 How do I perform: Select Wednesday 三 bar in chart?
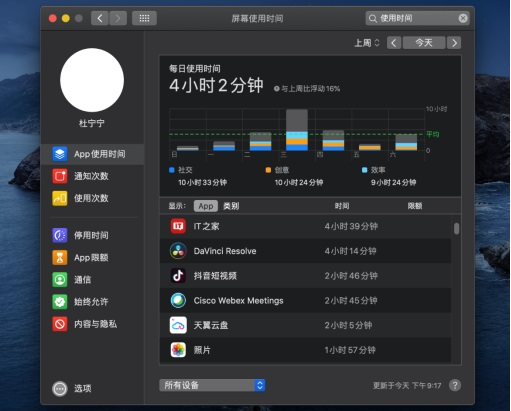click(x=297, y=130)
